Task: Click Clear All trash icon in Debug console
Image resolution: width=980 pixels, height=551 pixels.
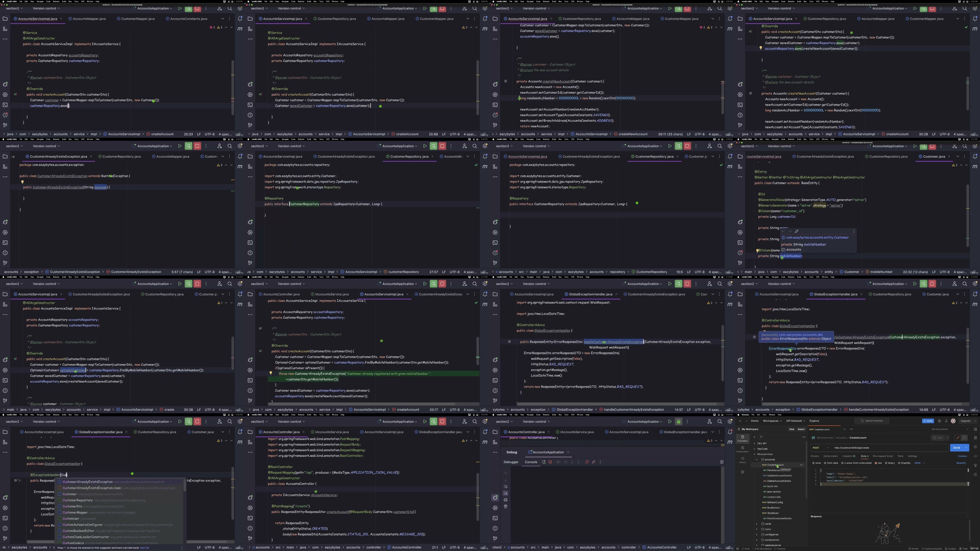Action: 506,507
